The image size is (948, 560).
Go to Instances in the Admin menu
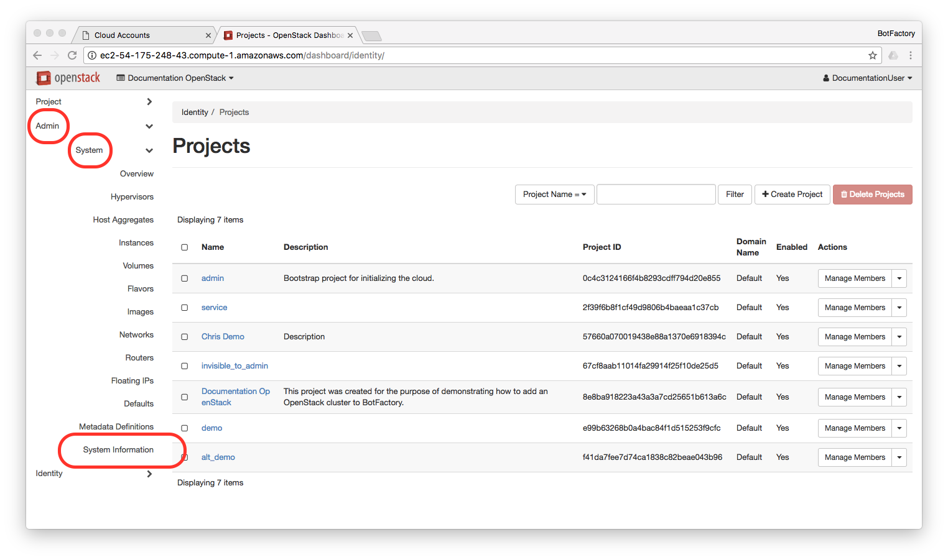[x=136, y=243]
